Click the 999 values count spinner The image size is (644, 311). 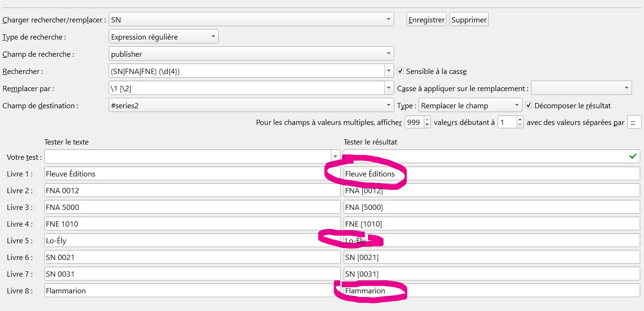413,122
